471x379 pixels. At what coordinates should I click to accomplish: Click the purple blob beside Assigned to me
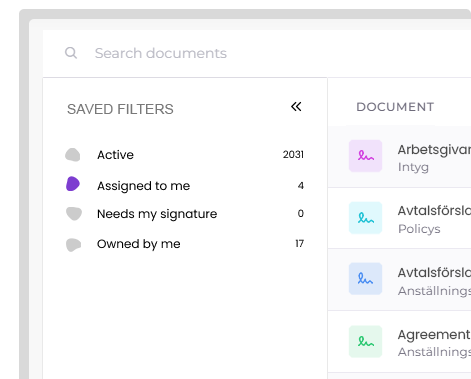(73, 184)
